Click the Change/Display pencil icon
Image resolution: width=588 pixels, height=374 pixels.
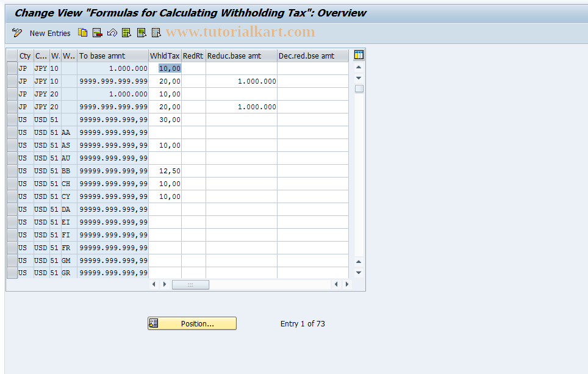[x=16, y=33]
